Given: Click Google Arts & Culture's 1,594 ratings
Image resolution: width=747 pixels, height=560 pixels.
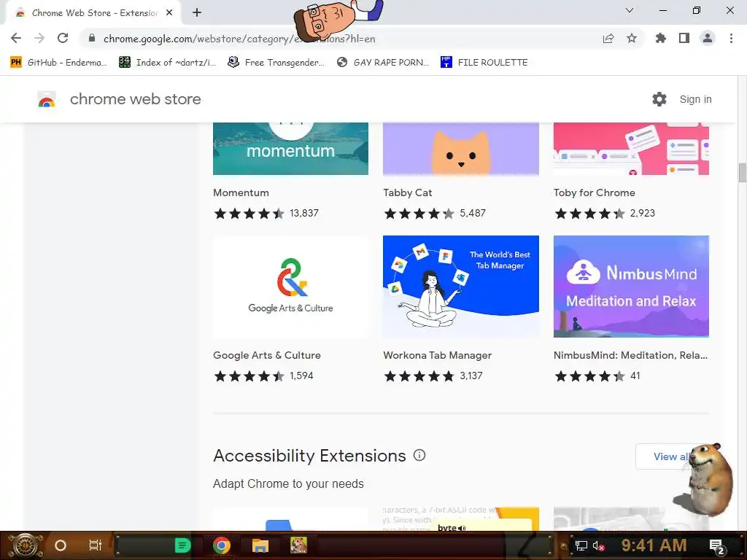Looking at the screenshot, I should pos(301,376).
